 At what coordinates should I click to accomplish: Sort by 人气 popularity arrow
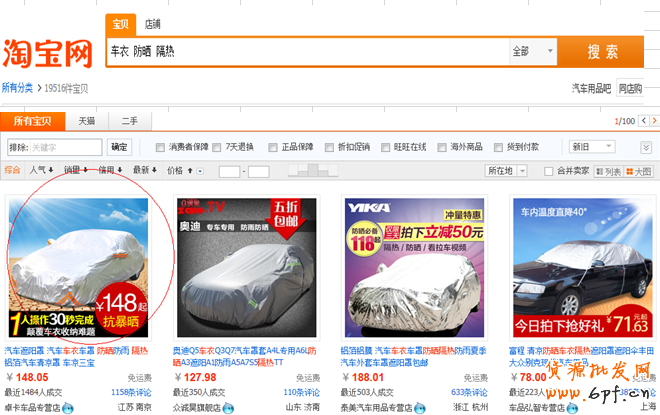[x=42, y=171]
